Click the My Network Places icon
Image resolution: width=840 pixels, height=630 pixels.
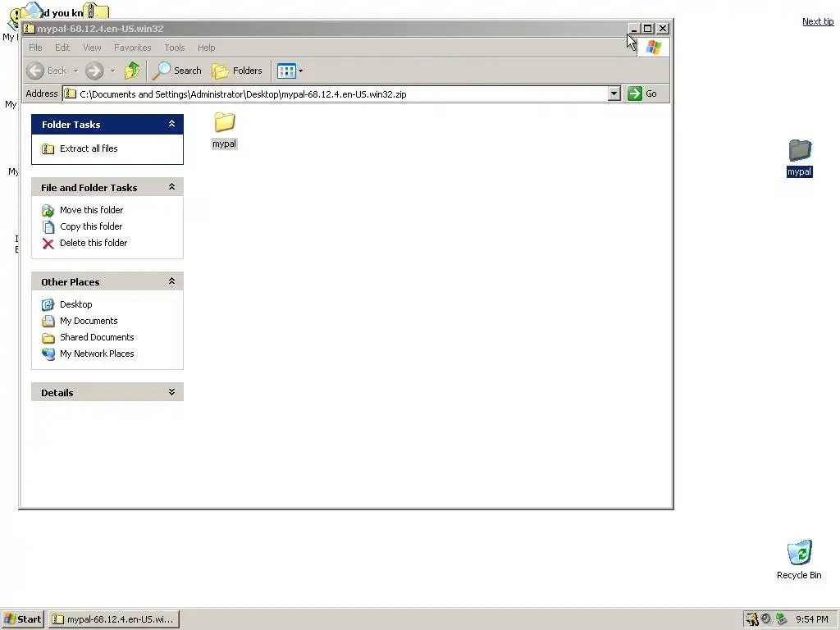tap(48, 354)
